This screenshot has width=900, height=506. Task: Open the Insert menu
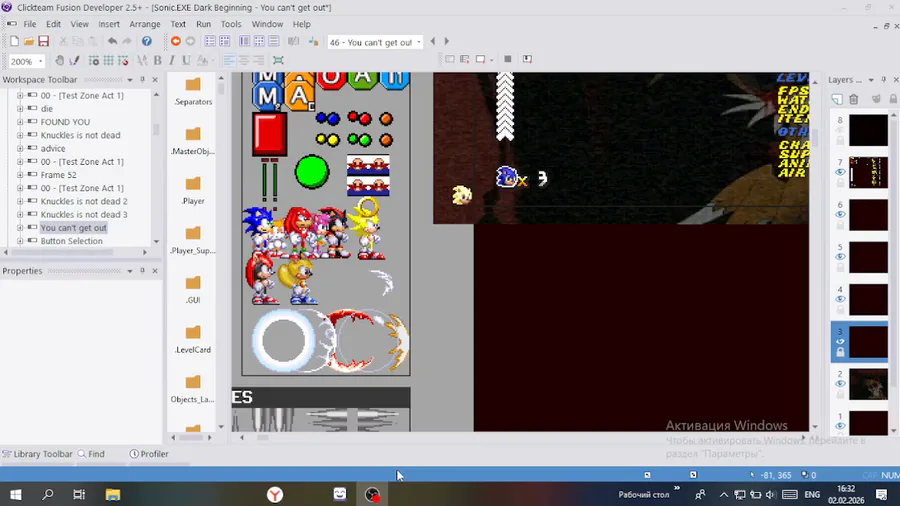tap(108, 24)
